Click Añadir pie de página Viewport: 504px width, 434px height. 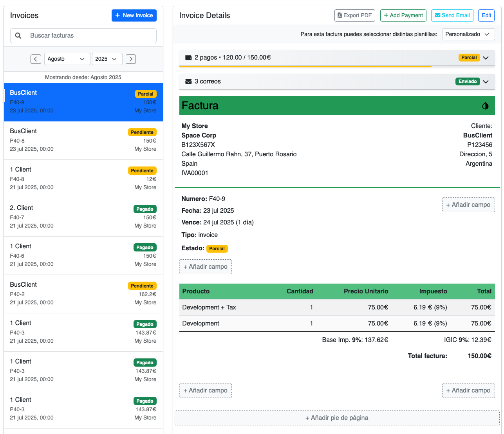[337, 418]
